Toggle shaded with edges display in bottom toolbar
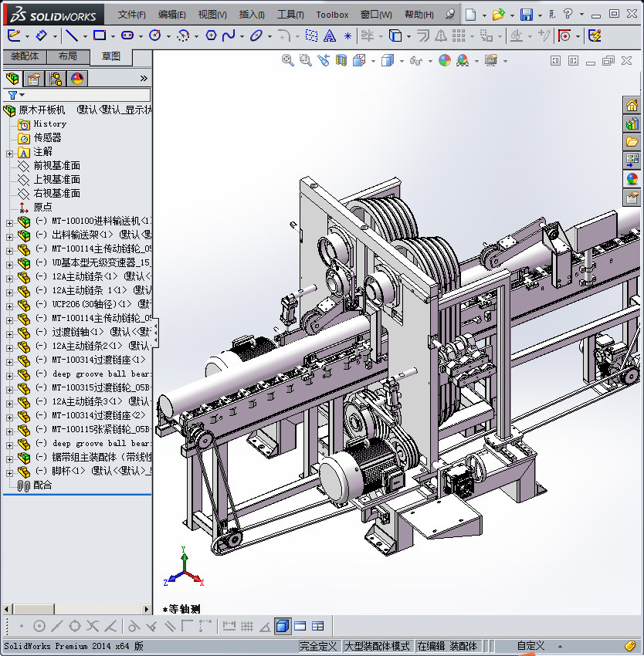 pos(283,627)
